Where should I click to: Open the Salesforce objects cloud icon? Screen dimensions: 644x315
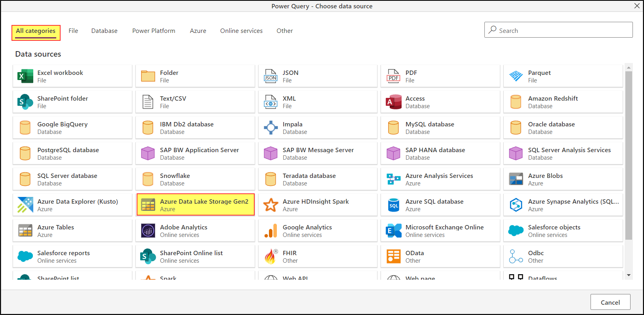(516, 231)
